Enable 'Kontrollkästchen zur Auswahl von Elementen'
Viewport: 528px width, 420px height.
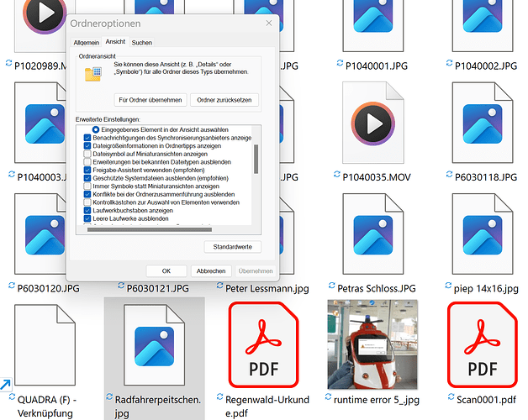(x=87, y=202)
